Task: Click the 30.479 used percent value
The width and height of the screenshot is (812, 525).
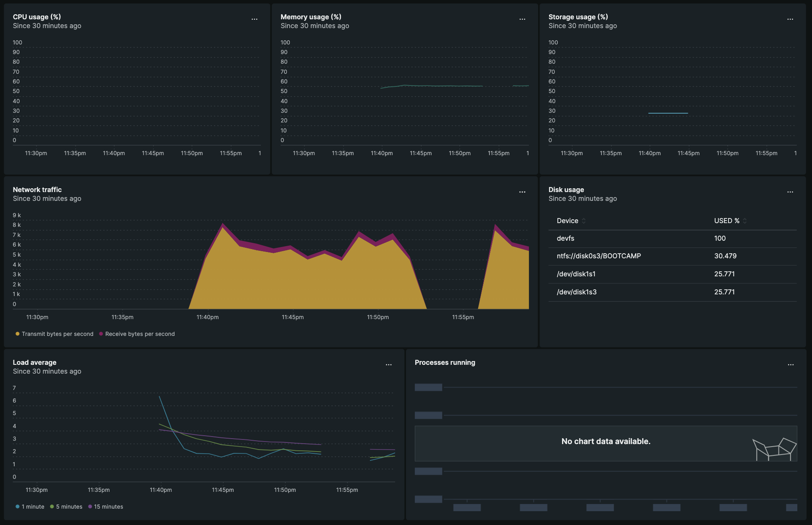Action: [725, 256]
